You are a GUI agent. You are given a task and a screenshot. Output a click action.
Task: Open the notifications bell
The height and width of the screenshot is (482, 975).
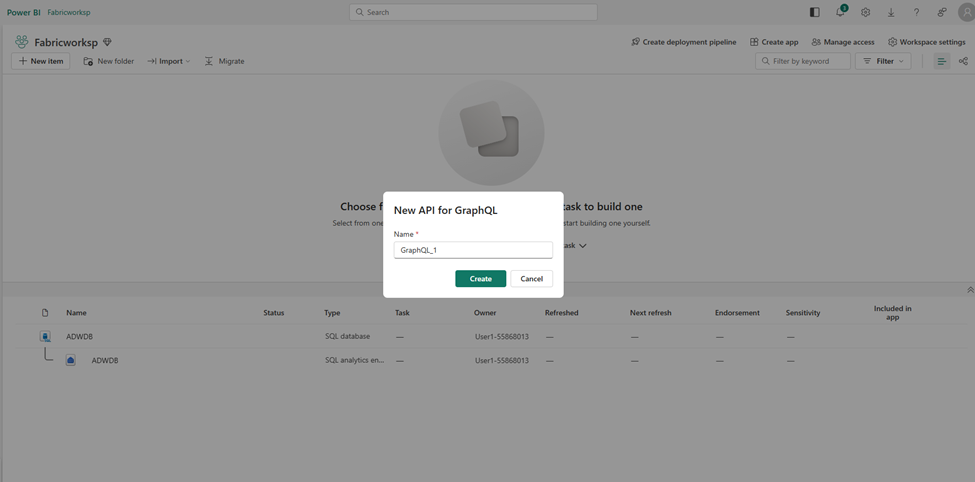pyautogui.click(x=840, y=13)
